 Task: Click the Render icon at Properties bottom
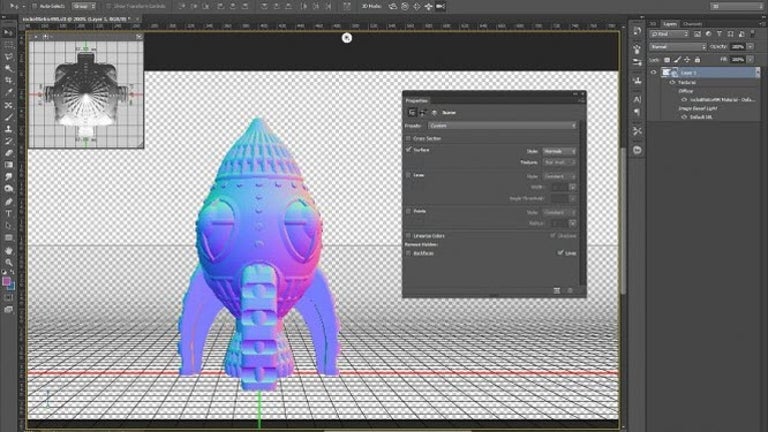point(557,290)
